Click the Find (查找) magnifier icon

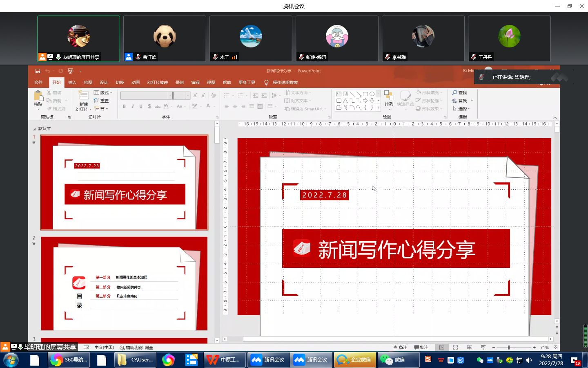click(x=455, y=93)
